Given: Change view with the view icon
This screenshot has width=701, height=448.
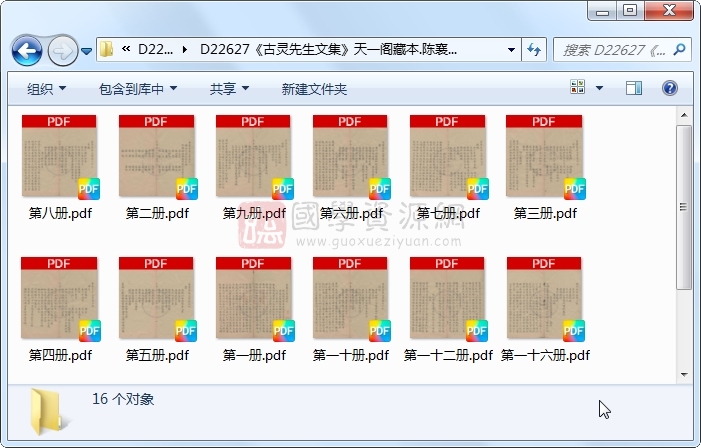Looking at the screenshot, I should coord(578,87).
